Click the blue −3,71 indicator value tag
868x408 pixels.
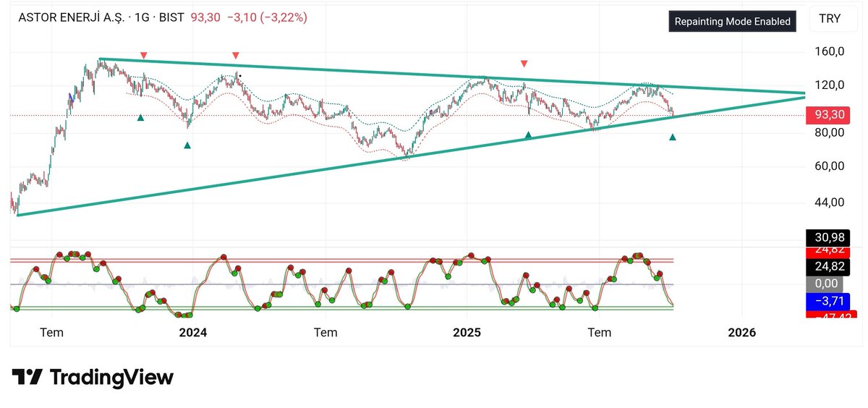[830, 301]
